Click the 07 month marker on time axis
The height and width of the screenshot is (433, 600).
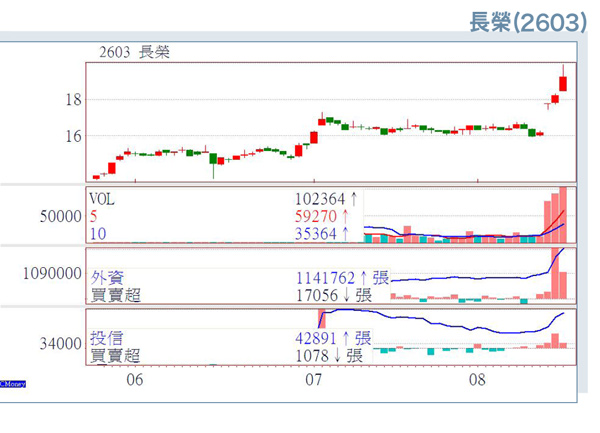[314, 381]
